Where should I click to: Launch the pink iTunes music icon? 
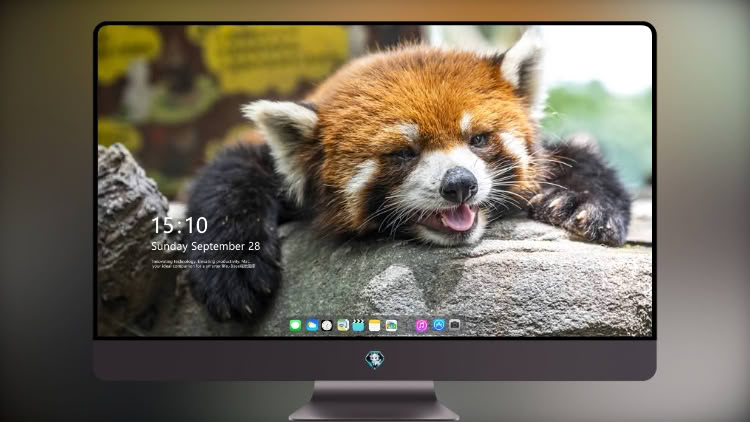421,325
